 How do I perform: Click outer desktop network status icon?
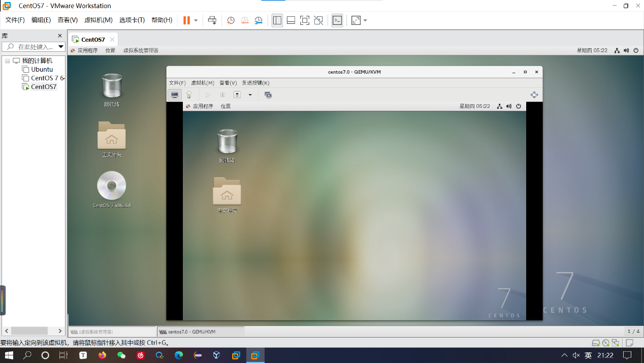(x=617, y=50)
